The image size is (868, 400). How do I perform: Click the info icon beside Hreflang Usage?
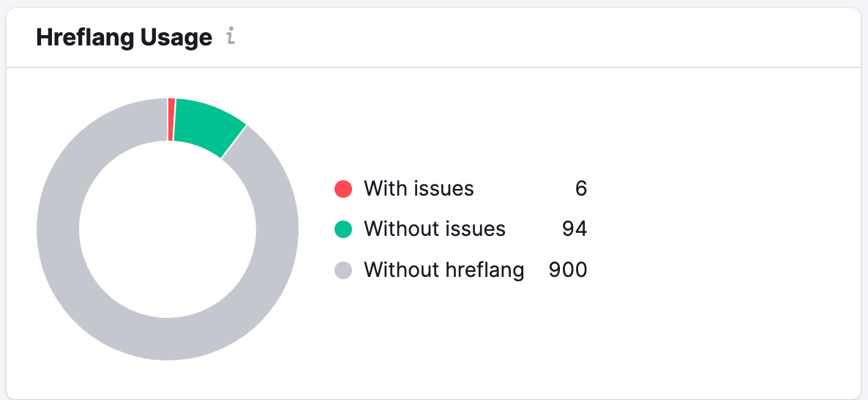pos(231,37)
